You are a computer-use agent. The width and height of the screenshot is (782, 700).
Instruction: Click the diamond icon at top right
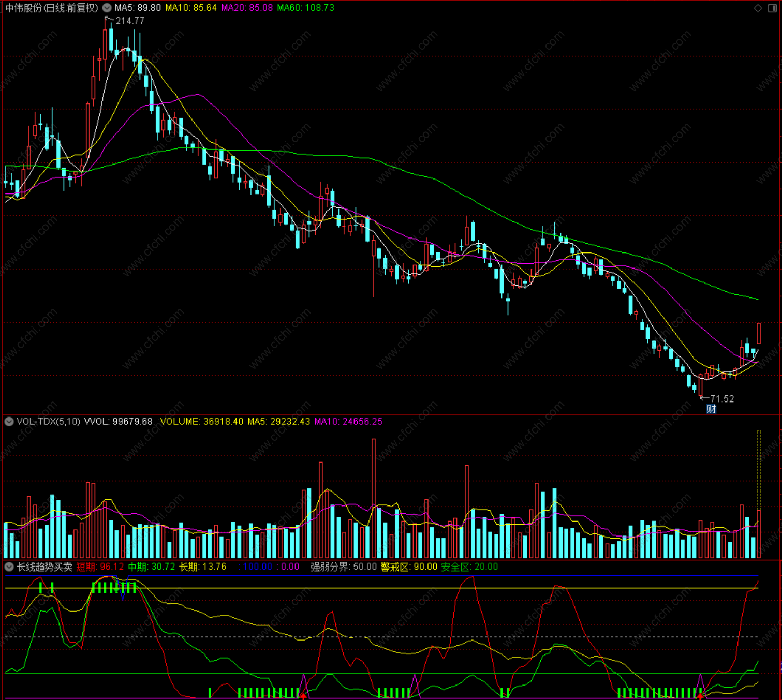758,8
